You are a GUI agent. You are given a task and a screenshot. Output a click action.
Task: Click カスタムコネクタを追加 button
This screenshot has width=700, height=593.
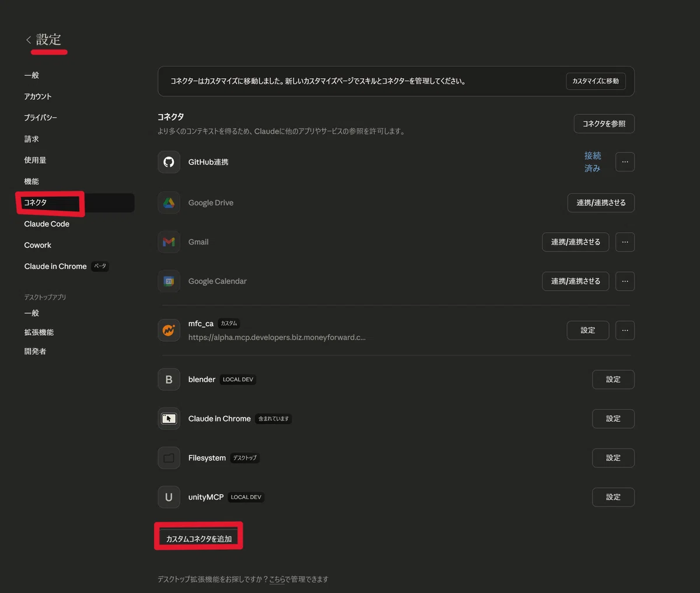(x=199, y=539)
